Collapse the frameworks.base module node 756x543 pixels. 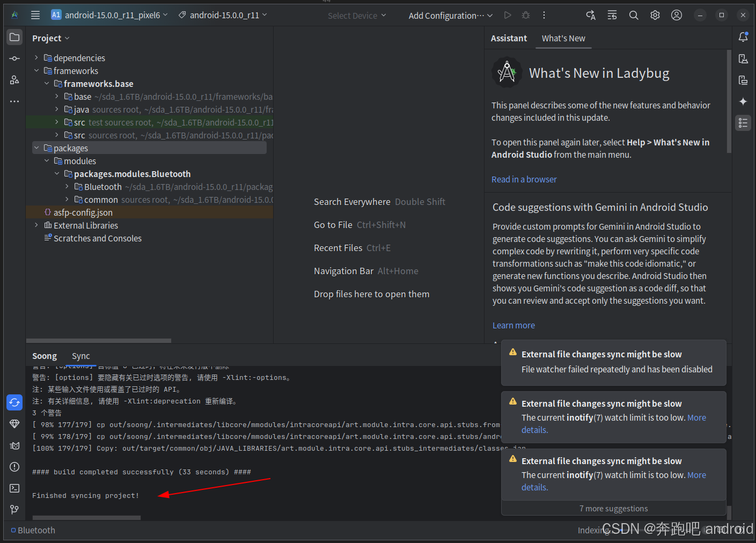point(47,84)
